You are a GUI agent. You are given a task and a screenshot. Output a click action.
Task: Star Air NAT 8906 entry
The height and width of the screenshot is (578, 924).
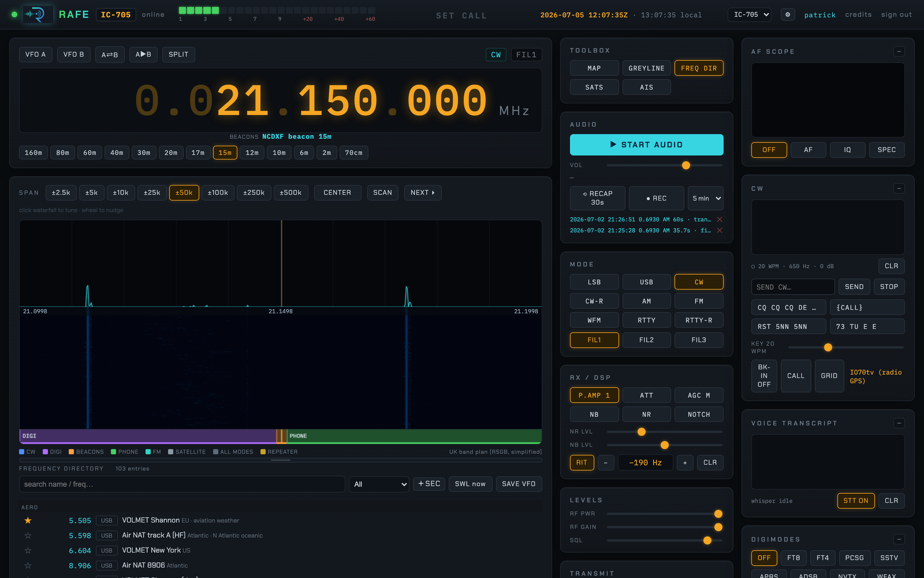pyautogui.click(x=28, y=565)
